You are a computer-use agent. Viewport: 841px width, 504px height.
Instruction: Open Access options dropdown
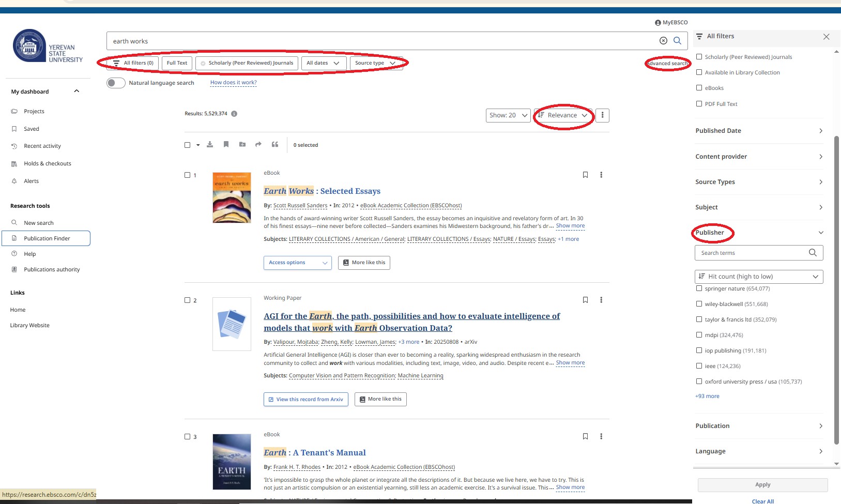point(298,263)
